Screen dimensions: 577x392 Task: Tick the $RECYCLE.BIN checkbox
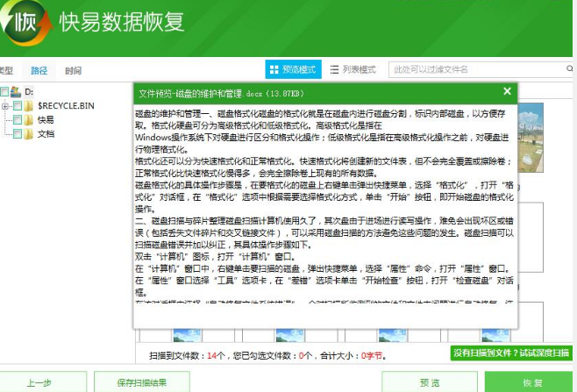point(17,105)
